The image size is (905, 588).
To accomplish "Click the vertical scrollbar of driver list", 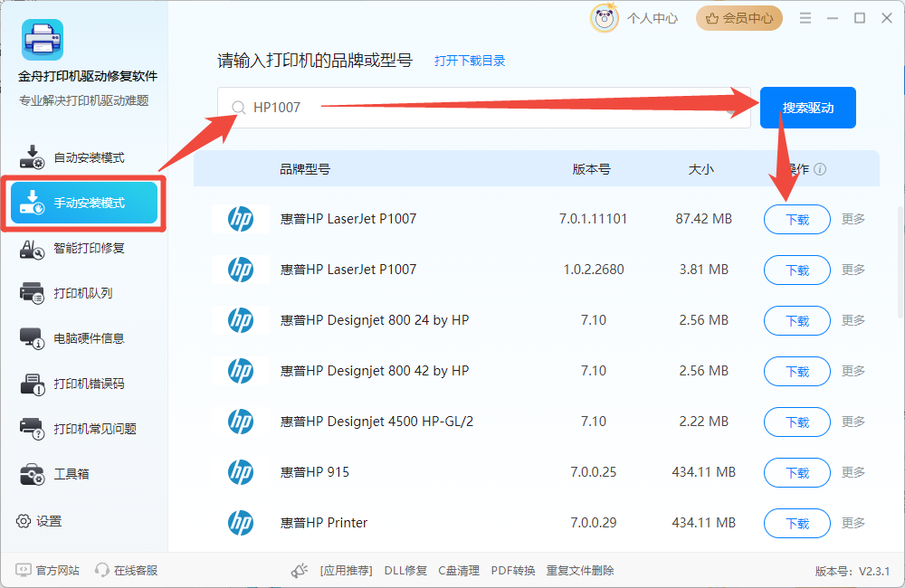I will click(900, 262).
